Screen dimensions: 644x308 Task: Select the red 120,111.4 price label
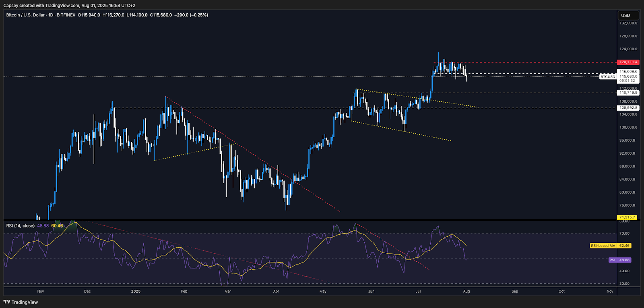(x=628, y=62)
